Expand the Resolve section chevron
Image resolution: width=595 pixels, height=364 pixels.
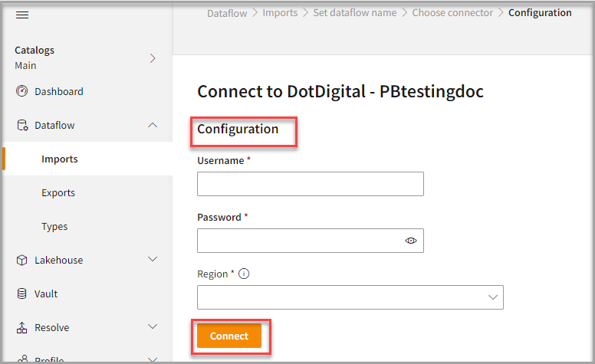(x=153, y=328)
